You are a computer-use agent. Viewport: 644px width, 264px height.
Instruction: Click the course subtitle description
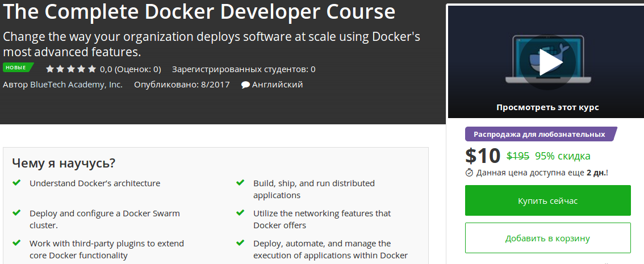click(211, 44)
